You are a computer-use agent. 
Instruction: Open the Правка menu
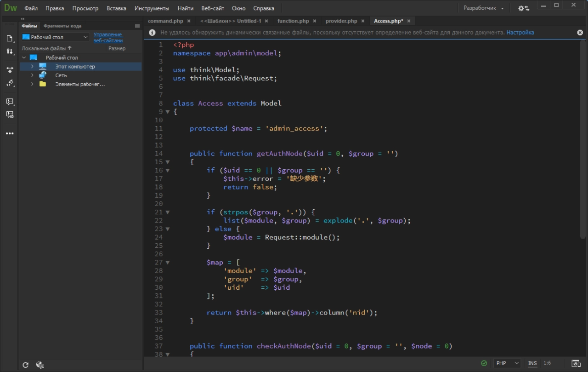55,8
